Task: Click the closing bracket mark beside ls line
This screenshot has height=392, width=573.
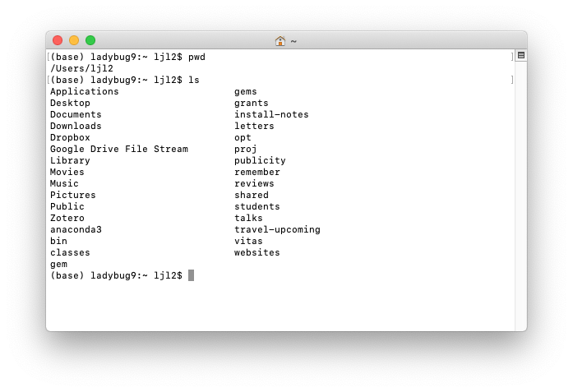Action: point(512,80)
